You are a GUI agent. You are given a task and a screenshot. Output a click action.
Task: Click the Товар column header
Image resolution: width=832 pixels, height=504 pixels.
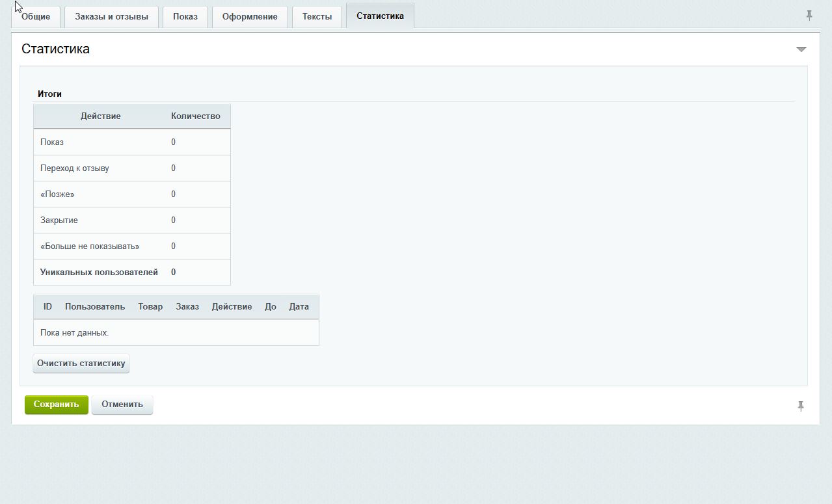coord(150,306)
